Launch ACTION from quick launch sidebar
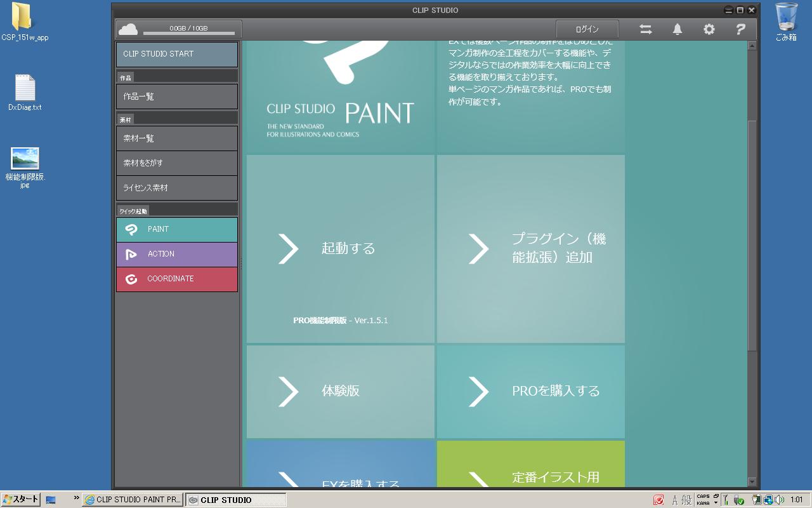812x508 pixels. pyautogui.click(x=177, y=254)
